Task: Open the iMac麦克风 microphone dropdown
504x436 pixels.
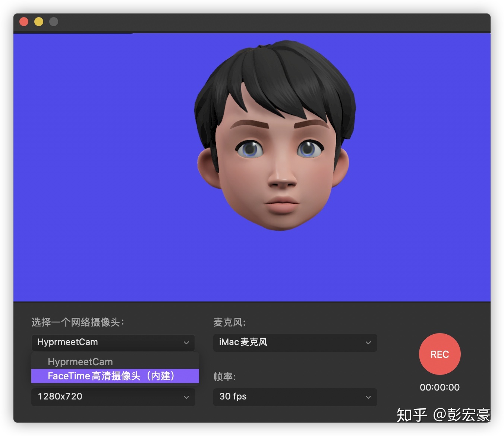Action: 295,342
